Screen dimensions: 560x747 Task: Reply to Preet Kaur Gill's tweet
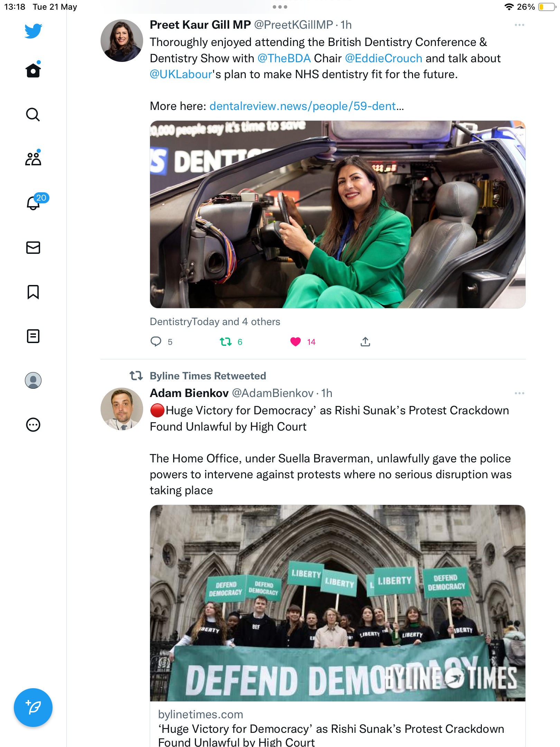coord(156,342)
